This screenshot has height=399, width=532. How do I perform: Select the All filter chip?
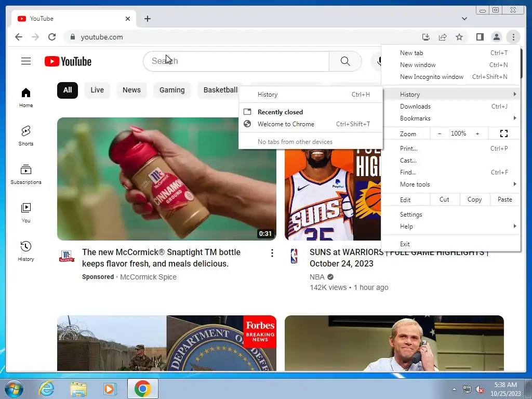[68, 90]
